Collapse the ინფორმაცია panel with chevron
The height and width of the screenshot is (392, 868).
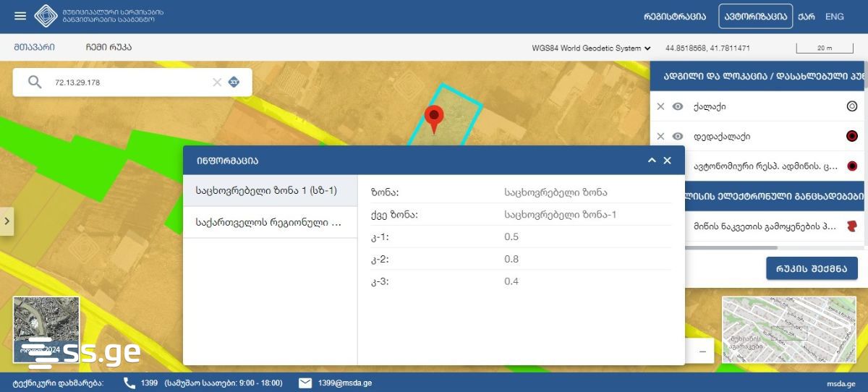[652, 161]
